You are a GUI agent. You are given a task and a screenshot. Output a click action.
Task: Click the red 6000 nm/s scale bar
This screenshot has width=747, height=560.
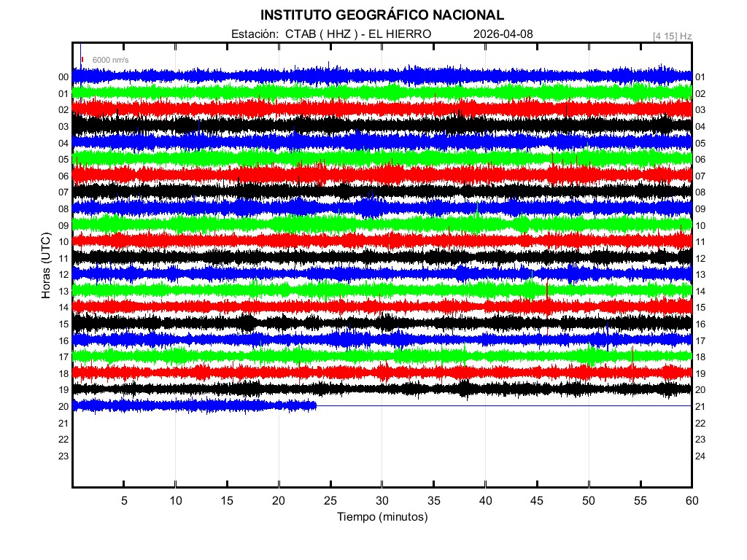pyautogui.click(x=82, y=60)
